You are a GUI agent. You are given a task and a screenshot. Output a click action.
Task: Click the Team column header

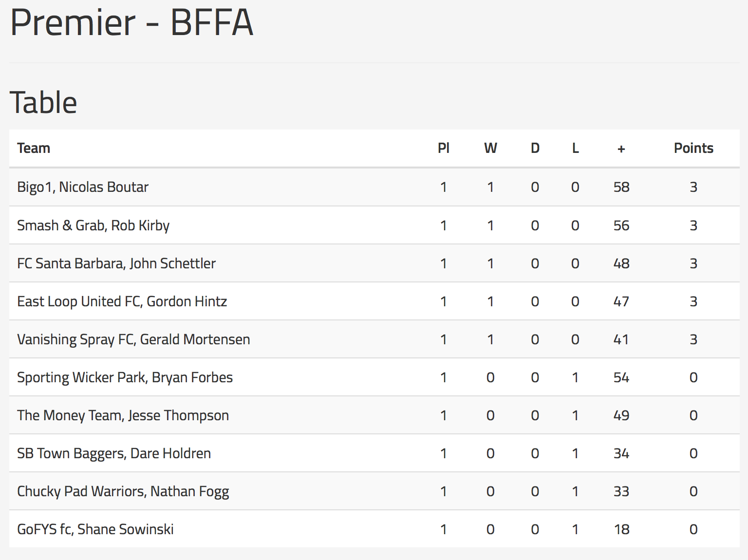[34, 148]
